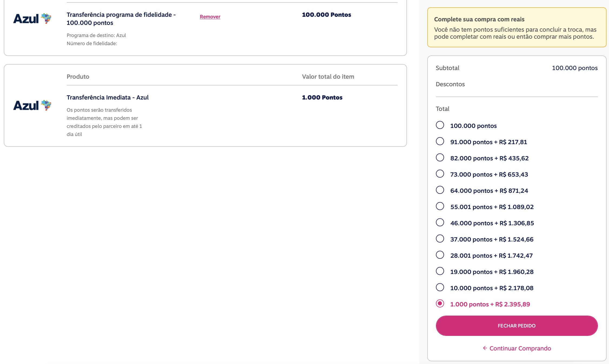609x364 pixels.
Task: Select 64.000 pontos + R$ 871,24 radio
Action: pyautogui.click(x=440, y=190)
